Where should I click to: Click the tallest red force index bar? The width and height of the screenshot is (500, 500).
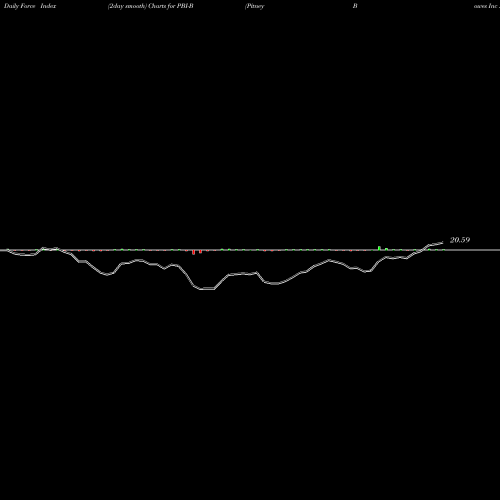[x=193, y=252]
